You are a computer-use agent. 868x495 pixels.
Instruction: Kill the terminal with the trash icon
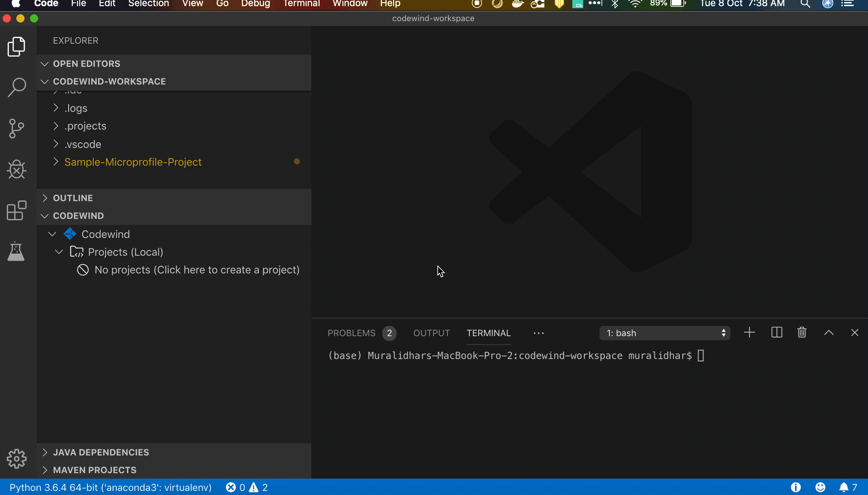[x=802, y=332]
